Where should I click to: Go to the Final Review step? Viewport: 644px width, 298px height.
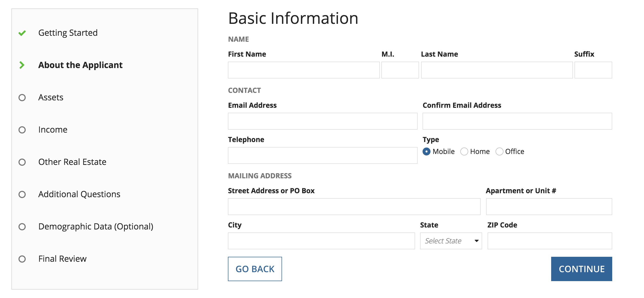pos(62,259)
